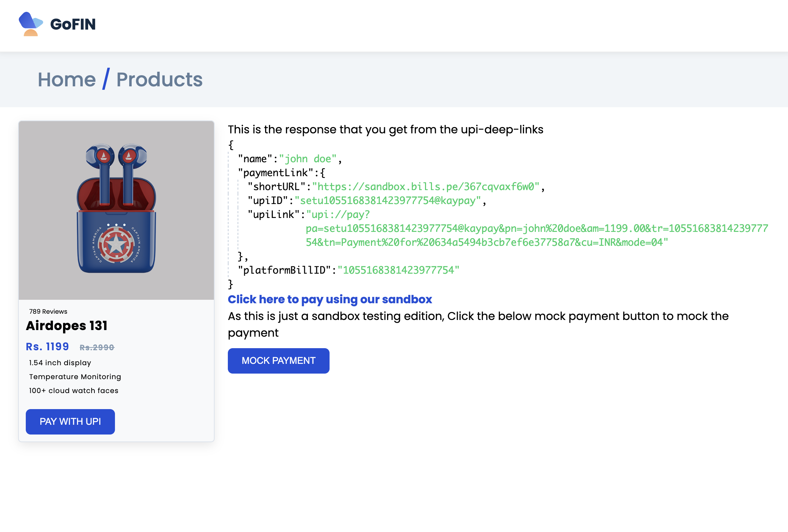Open the Home breadcrumb link
This screenshot has height=532, width=788.
pyautogui.click(x=68, y=80)
